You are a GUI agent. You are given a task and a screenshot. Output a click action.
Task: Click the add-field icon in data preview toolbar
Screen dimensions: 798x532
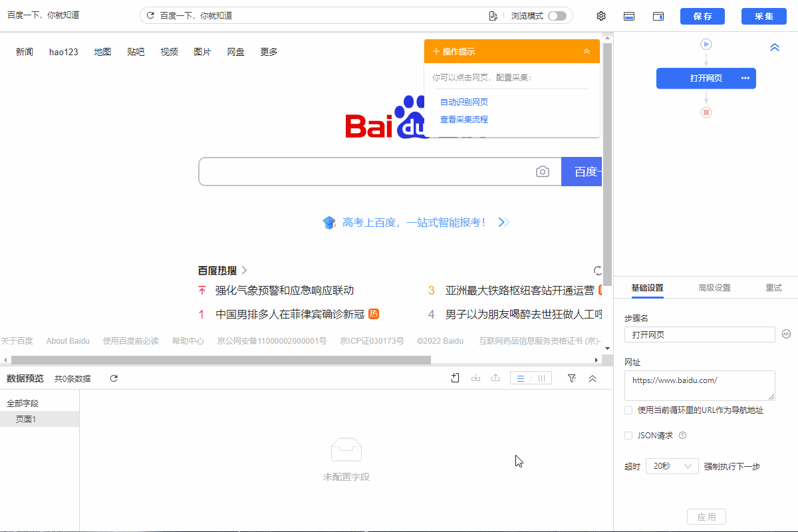click(456, 378)
